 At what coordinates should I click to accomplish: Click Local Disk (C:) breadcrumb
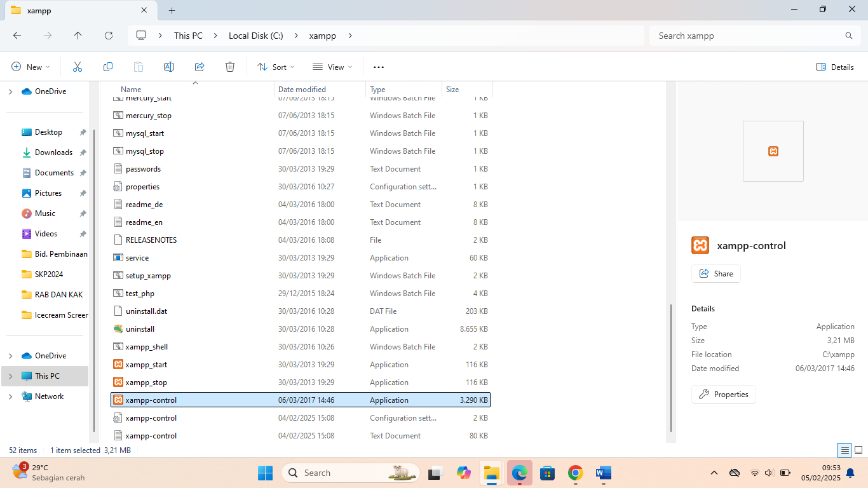point(256,36)
